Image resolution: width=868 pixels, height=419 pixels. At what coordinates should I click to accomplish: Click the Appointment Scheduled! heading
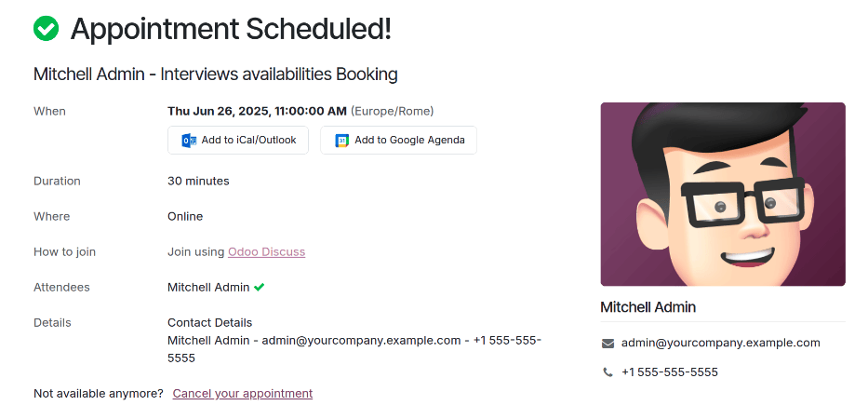pyautogui.click(x=231, y=29)
